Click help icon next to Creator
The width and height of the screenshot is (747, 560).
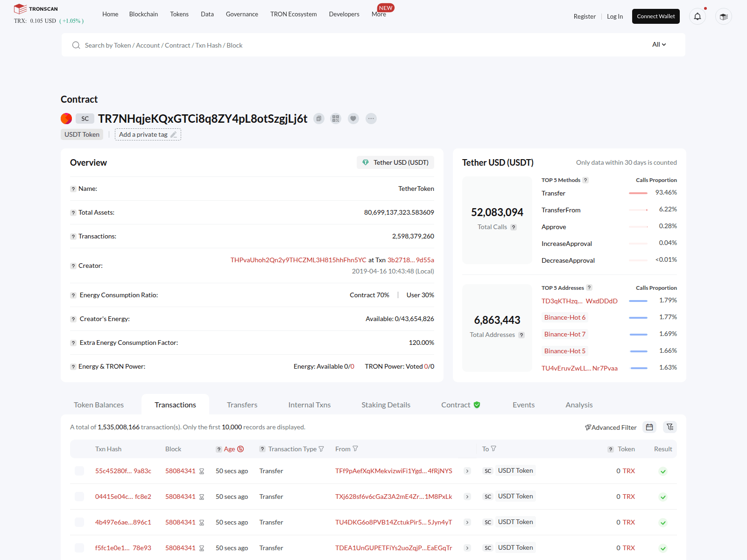(73, 266)
